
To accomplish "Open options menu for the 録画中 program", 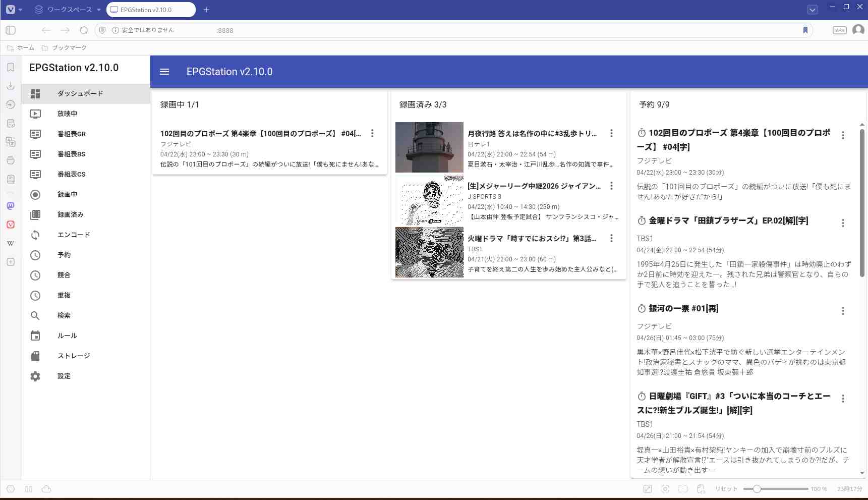I will tap(372, 133).
